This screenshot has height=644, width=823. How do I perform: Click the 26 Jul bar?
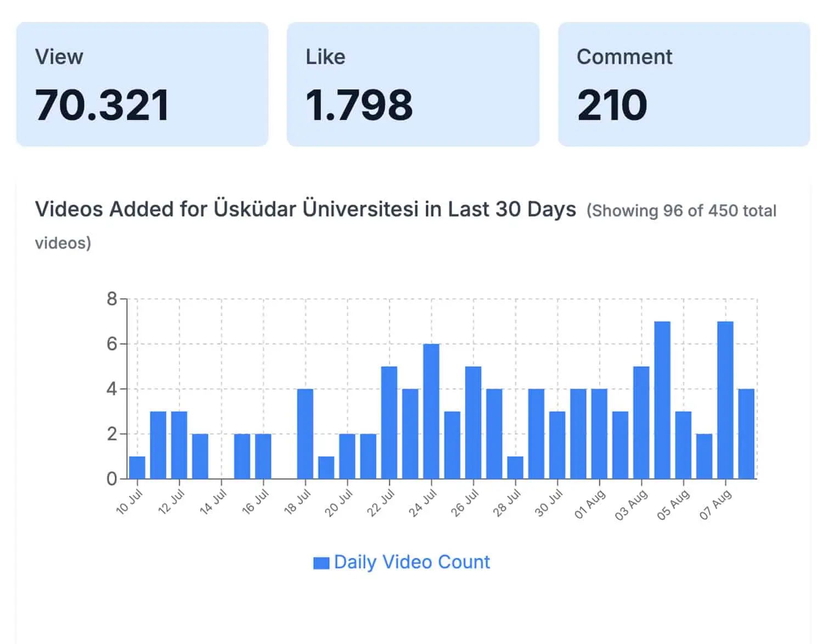point(473,422)
